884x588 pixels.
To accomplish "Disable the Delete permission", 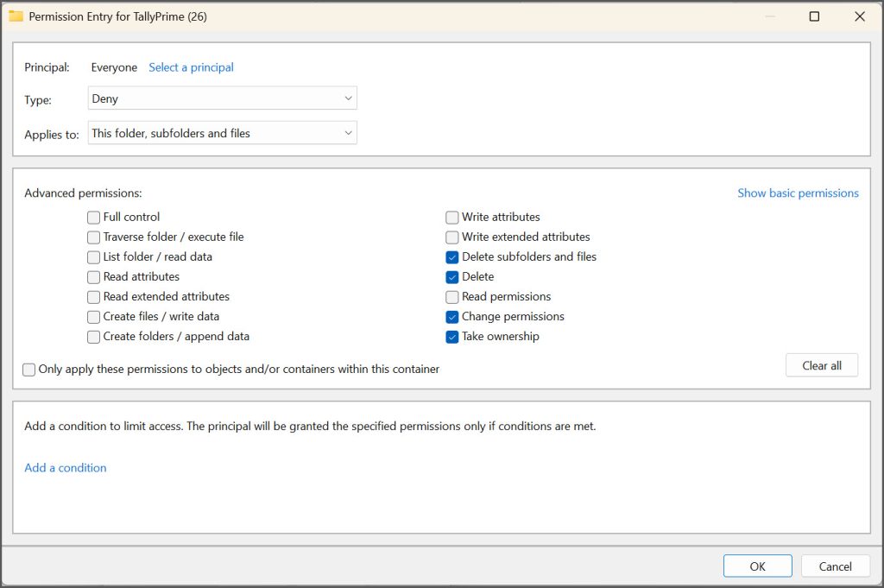I will click(451, 276).
